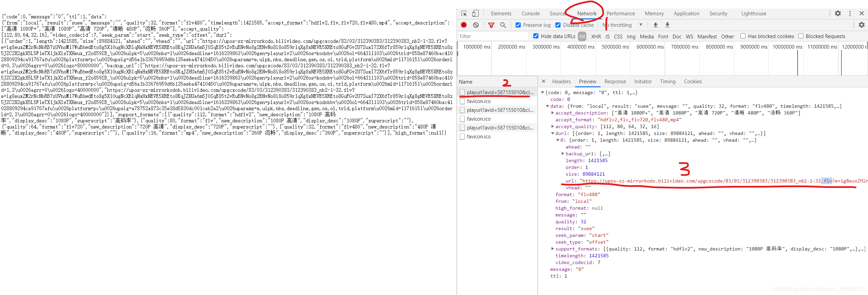The width and height of the screenshot is (868, 295).
Task: Switch to Elements tab
Action: click(x=501, y=14)
